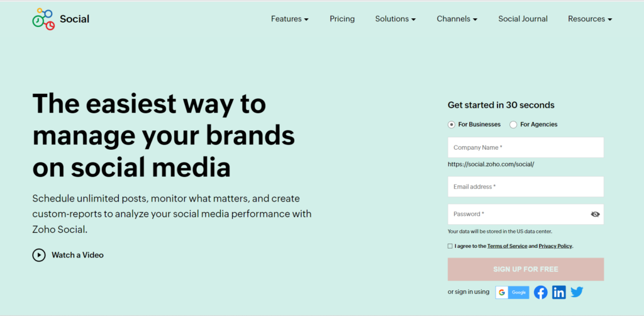This screenshot has width=644, height=316.
Task: Sign in using Facebook icon
Action: point(540,292)
